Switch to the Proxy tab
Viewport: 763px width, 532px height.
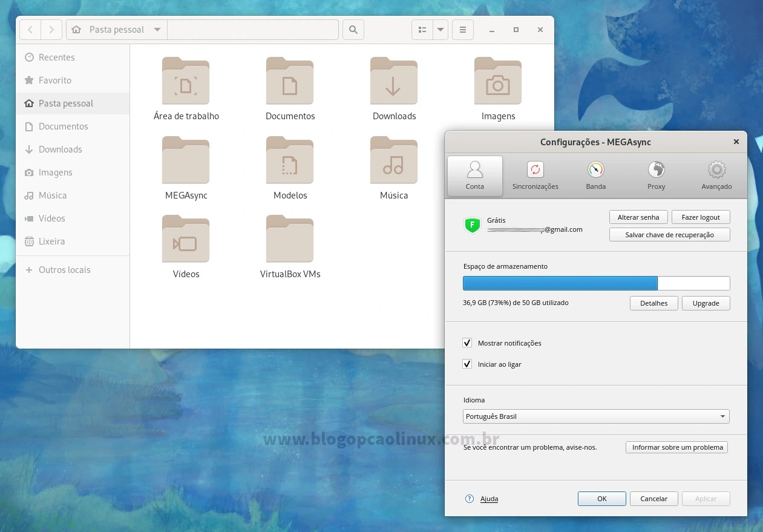point(657,176)
